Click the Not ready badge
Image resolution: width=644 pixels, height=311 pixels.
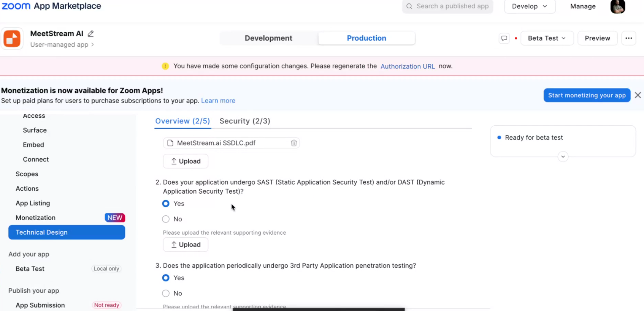pyautogui.click(x=106, y=305)
